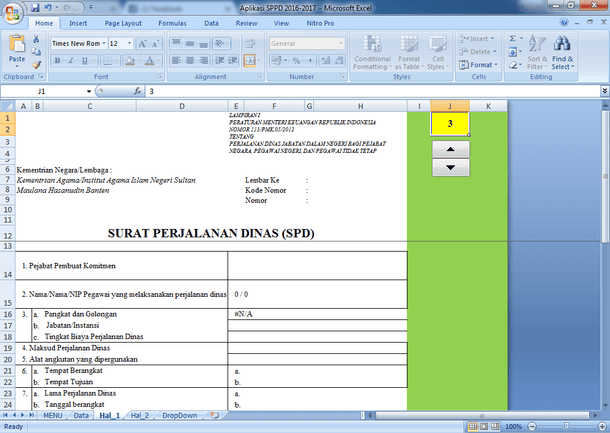Switch to the Insert ribbon tab
This screenshot has width=610, height=433.
point(78,23)
